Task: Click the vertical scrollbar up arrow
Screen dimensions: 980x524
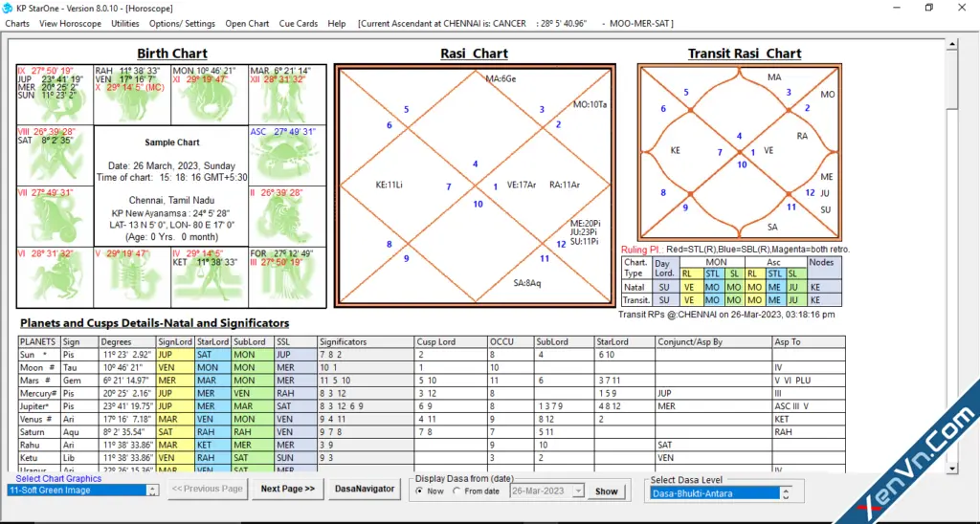Action: point(952,45)
